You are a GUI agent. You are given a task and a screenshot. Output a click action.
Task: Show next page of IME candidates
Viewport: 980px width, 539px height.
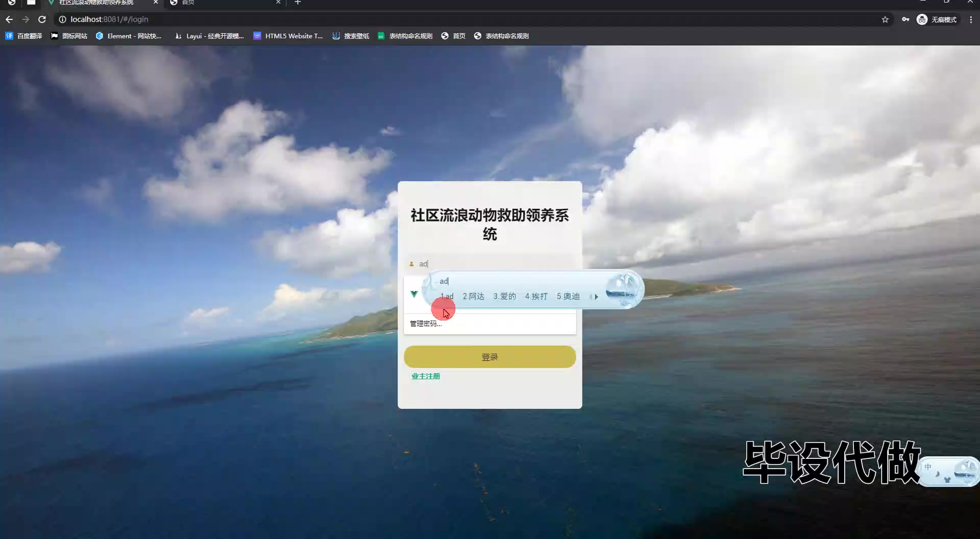[x=596, y=297]
